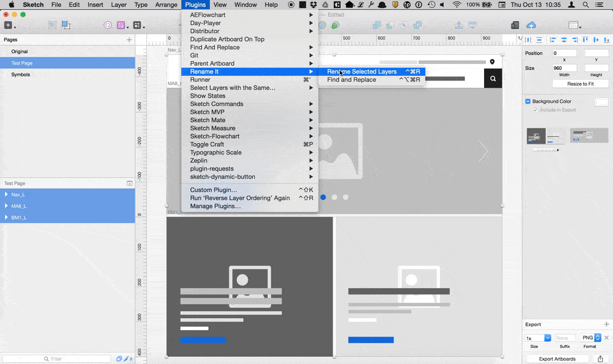Open the Sketch Measure submenu

click(x=250, y=128)
